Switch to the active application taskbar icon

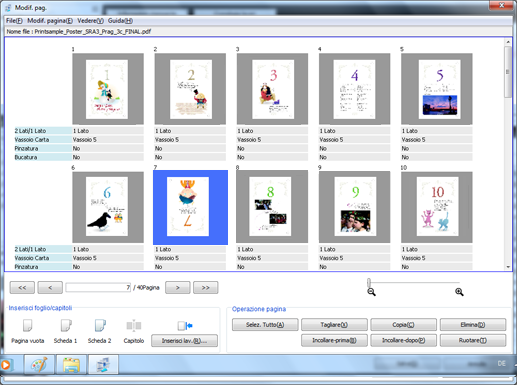[x=103, y=364]
